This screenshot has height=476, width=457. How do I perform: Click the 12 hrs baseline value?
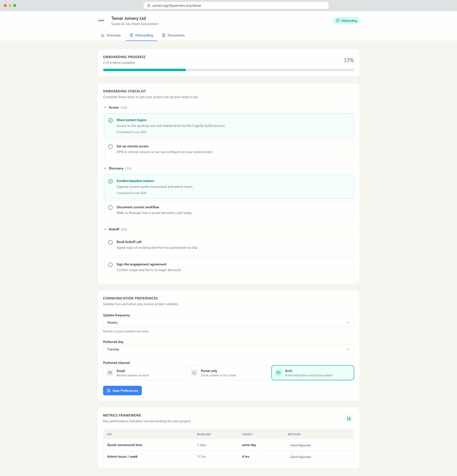[202, 456]
